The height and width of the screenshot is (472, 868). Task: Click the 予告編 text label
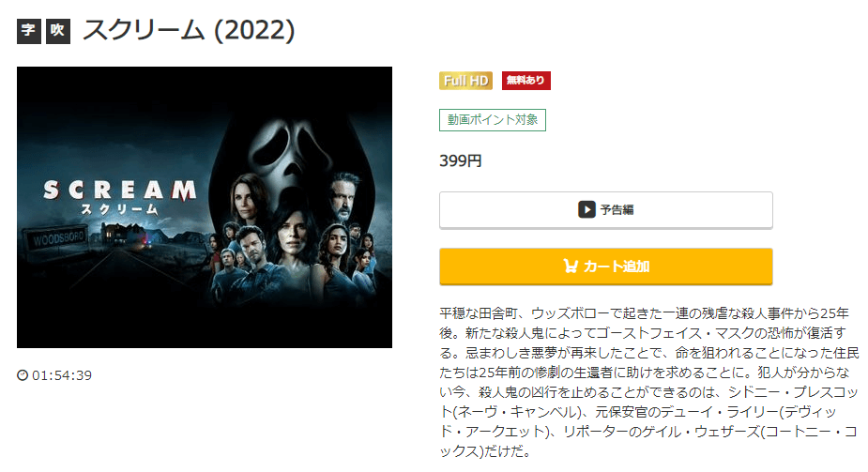[x=617, y=209]
